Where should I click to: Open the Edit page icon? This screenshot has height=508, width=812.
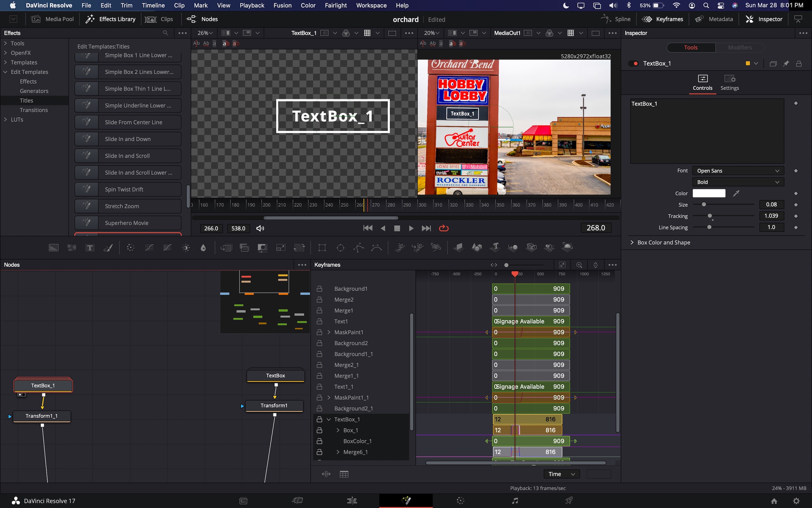(352, 501)
